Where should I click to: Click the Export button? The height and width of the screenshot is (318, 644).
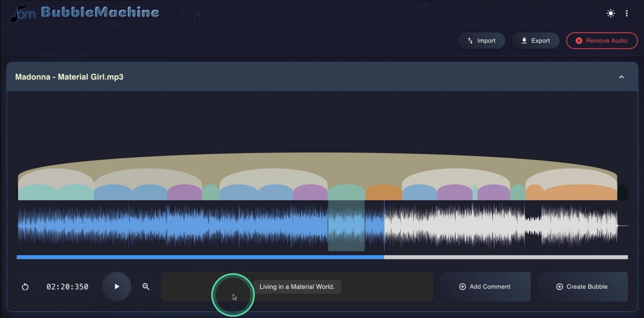click(x=535, y=41)
